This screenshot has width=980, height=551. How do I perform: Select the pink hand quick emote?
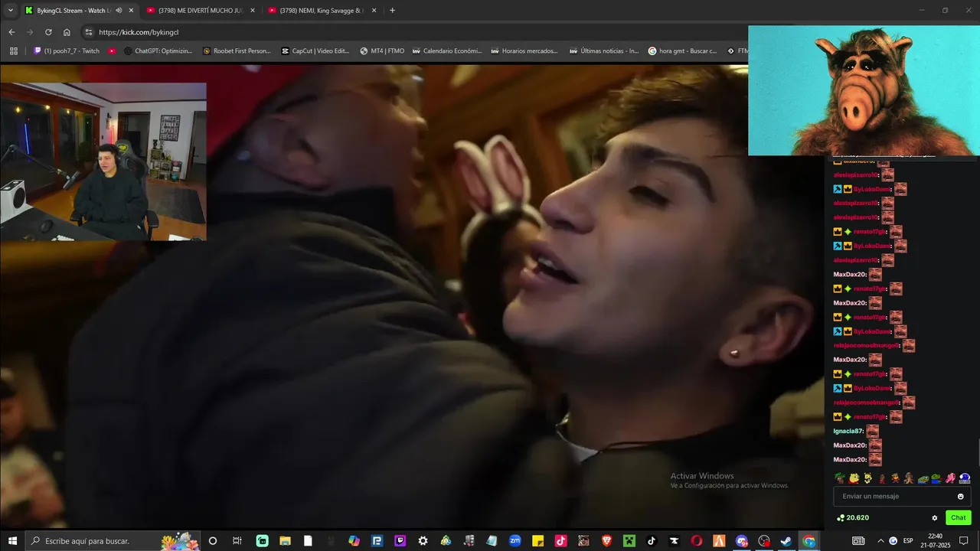click(x=950, y=478)
